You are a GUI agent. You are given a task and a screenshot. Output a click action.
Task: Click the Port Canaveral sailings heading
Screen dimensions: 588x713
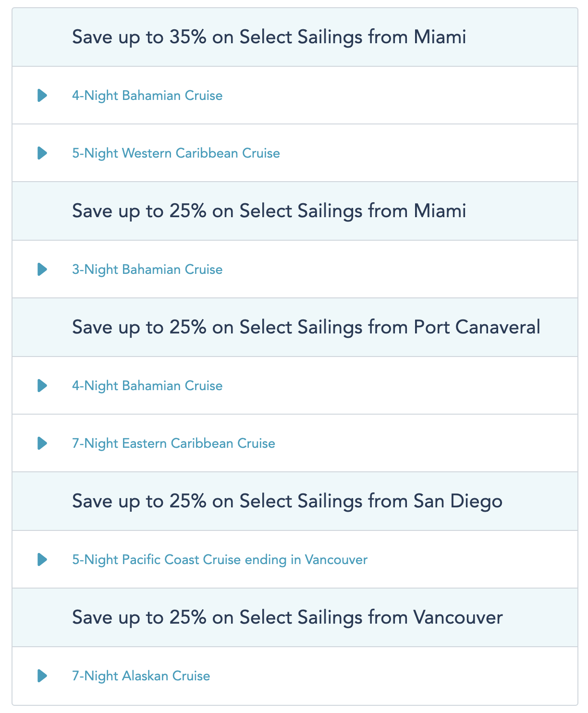(x=306, y=327)
